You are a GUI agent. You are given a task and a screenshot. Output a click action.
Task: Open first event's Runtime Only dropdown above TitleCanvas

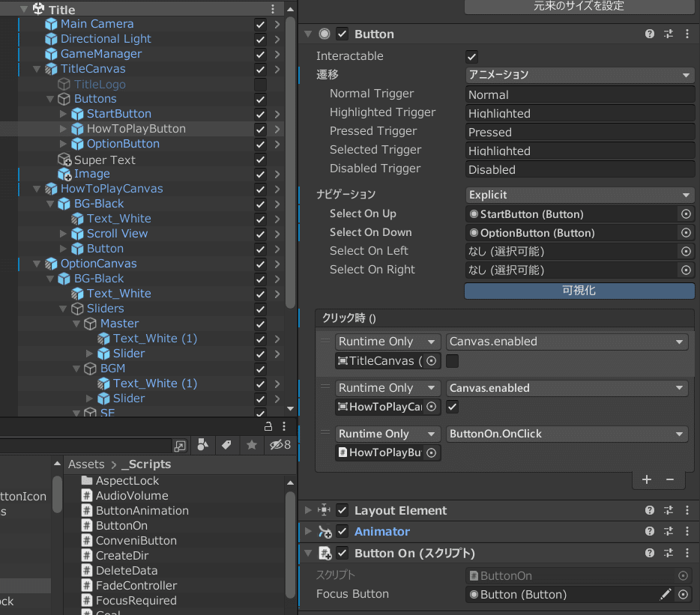(x=387, y=342)
